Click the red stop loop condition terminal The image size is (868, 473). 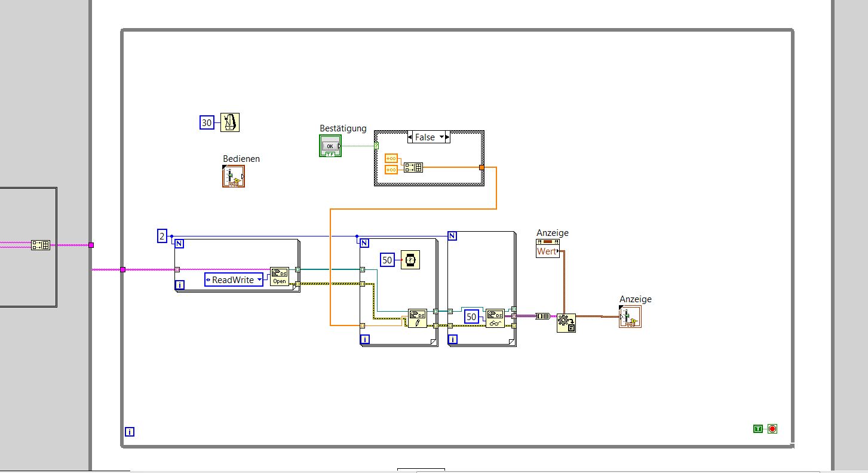tap(772, 429)
